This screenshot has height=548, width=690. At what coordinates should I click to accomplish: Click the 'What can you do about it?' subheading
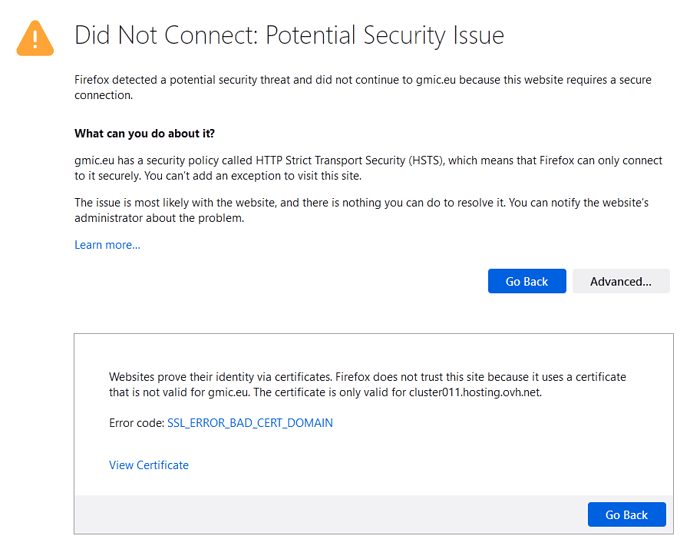pyautogui.click(x=144, y=133)
